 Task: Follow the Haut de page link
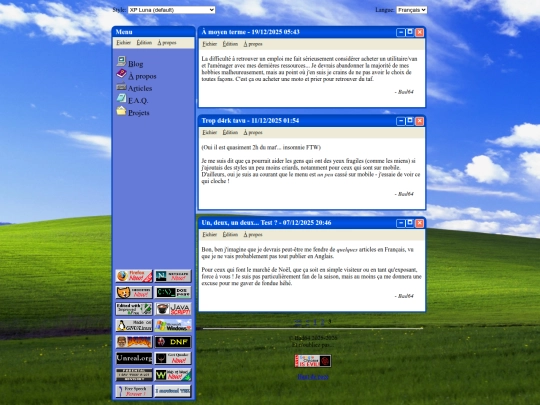tap(313, 377)
